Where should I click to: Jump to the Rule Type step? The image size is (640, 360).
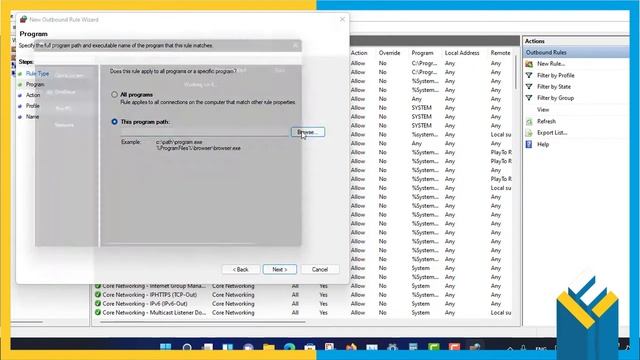[37, 73]
